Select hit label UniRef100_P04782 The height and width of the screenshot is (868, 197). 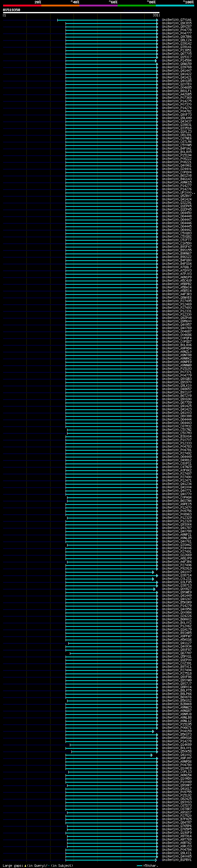[176, 111]
